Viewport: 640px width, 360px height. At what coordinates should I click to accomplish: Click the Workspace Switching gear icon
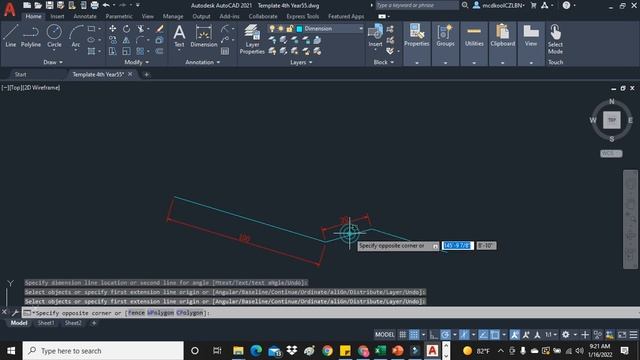click(565, 335)
